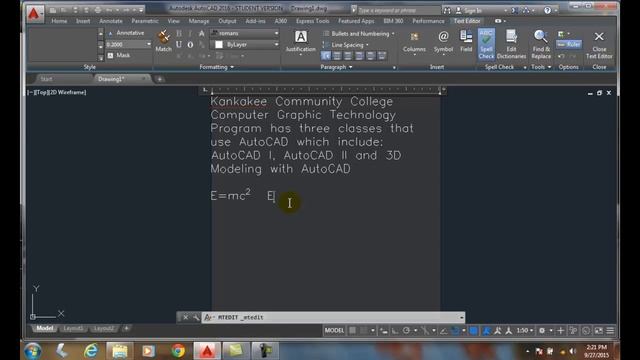This screenshot has width=640, height=360.
Task: Select the left paragraph alignment icon
Action: tap(326, 56)
